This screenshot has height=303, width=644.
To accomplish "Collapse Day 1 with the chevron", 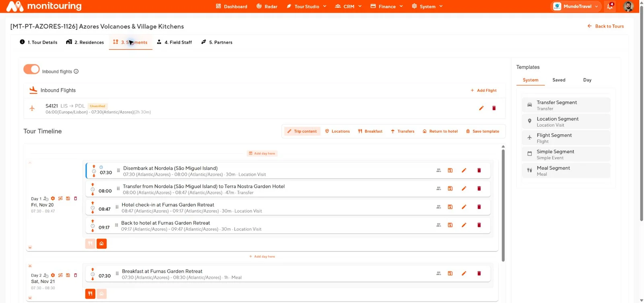I will click(x=30, y=163).
